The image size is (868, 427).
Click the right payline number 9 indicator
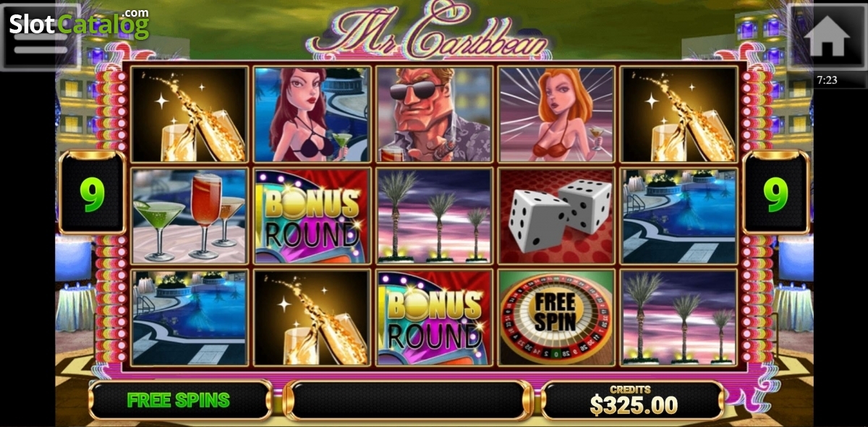click(775, 193)
